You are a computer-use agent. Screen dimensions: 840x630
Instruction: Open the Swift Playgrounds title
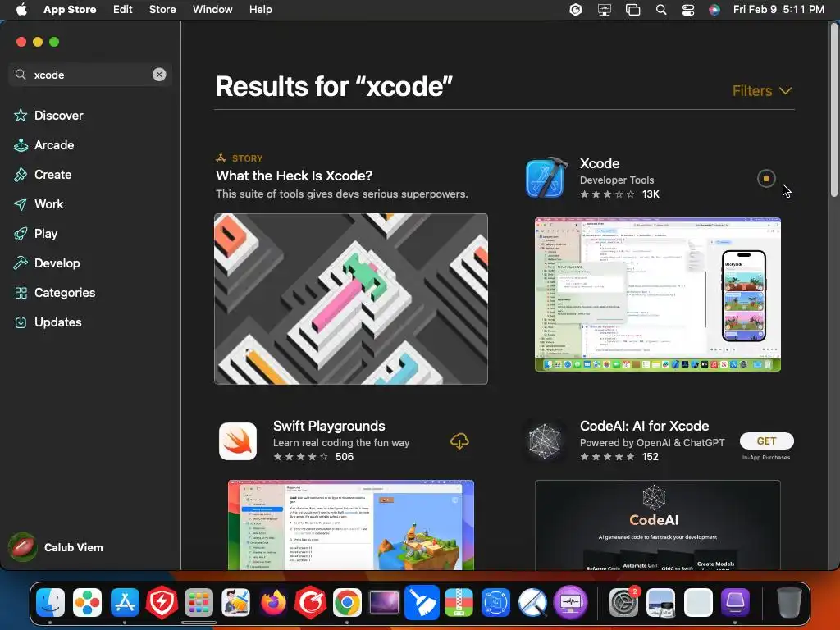pyautogui.click(x=329, y=426)
